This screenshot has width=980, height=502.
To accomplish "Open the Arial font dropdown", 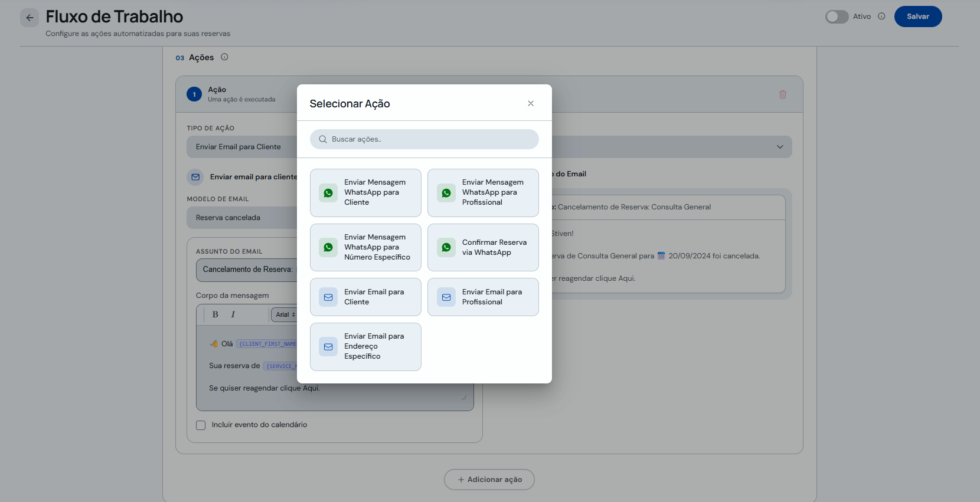I will (285, 314).
